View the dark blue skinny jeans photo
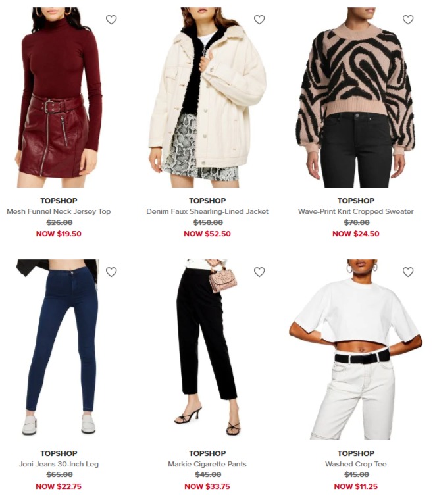This screenshot has height=504, width=435. coord(59,349)
